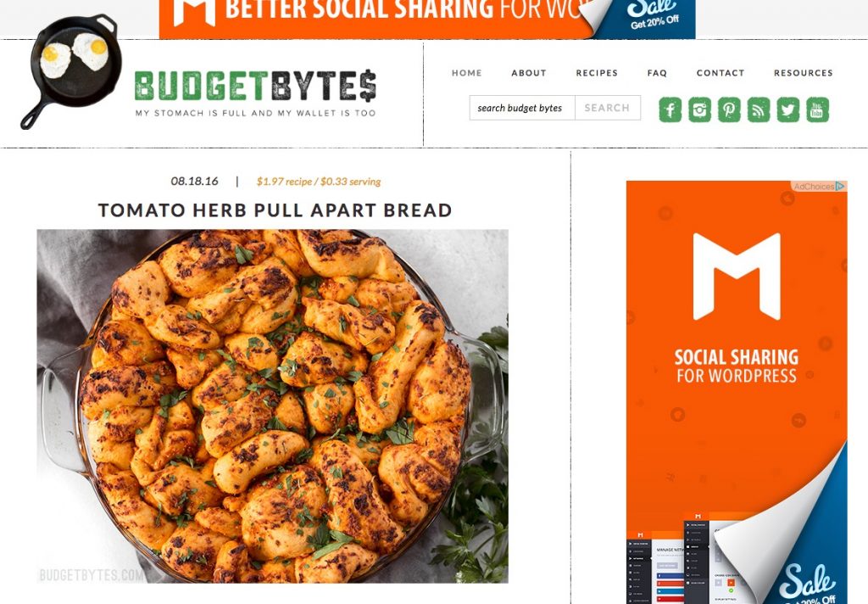868x604 pixels.
Task: Open the Contact menu item
Action: [721, 73]
